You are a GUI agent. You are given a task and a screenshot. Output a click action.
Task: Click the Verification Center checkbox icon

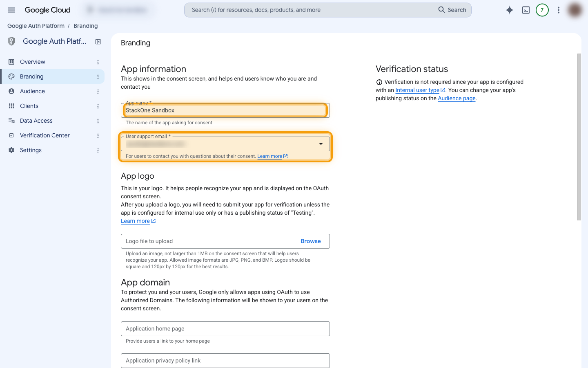11,135
